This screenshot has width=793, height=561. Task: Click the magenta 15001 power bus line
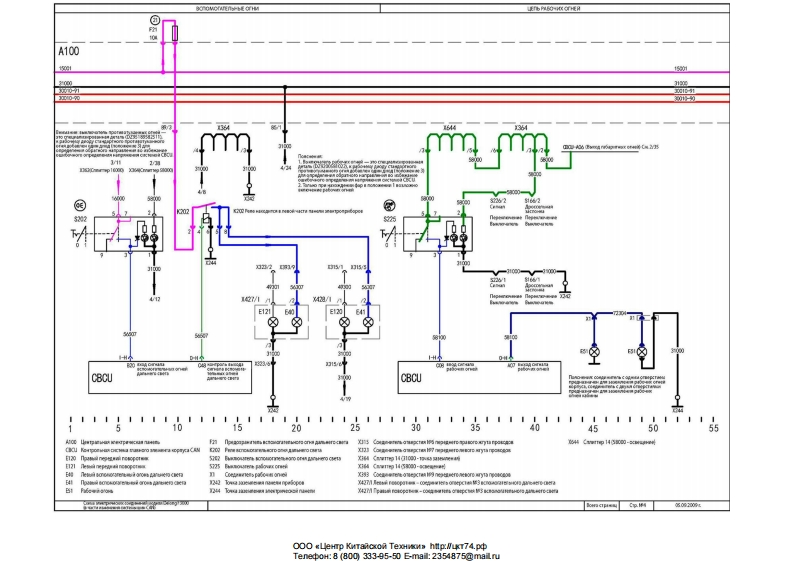[x=400, y=72]
